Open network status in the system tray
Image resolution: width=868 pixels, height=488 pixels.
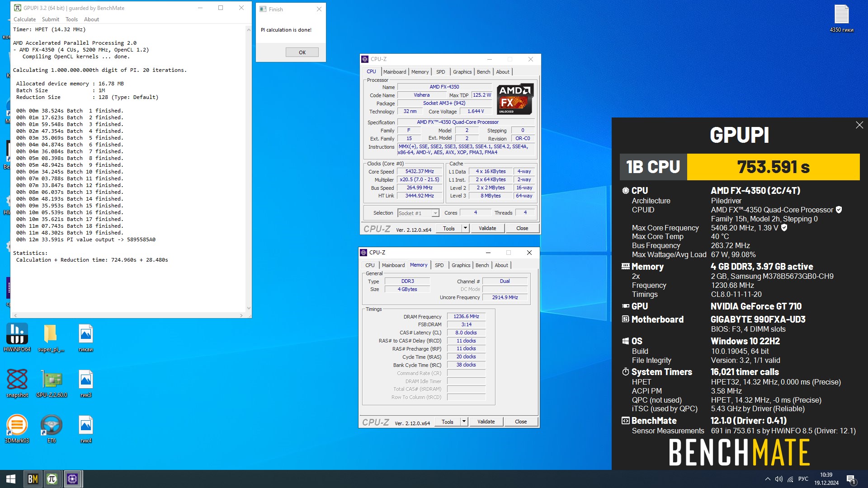[790, 479]
